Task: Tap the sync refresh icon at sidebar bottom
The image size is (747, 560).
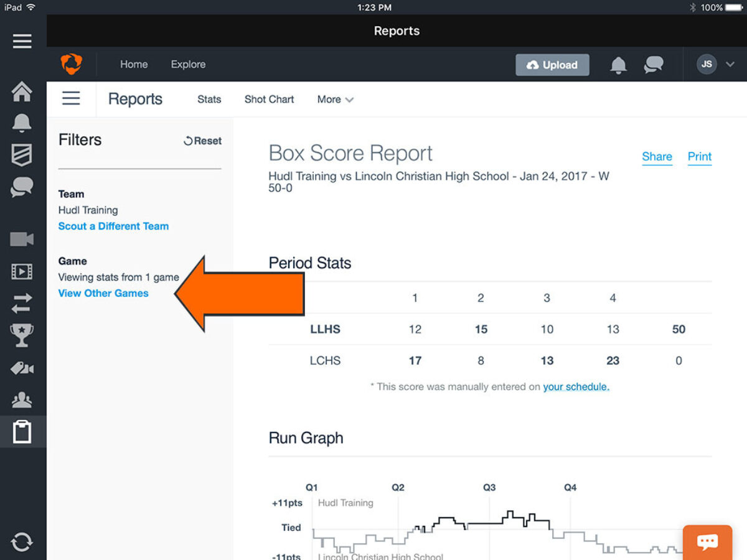Action: 22,541
